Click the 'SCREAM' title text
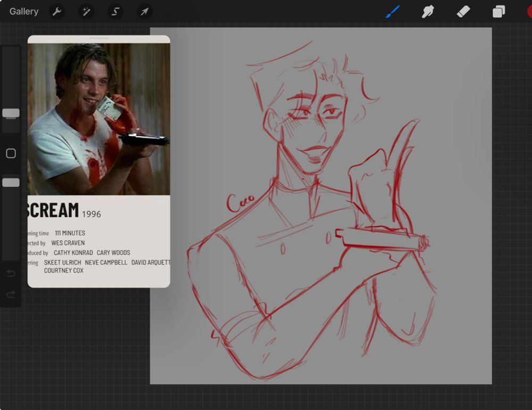 (x=53, y=210)
